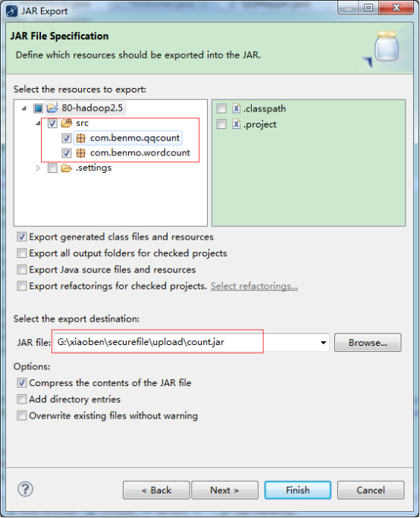Collapse the 80-hadoop2.5 project node
Viewport: 420px width, 518px height.
click(24, 108)
